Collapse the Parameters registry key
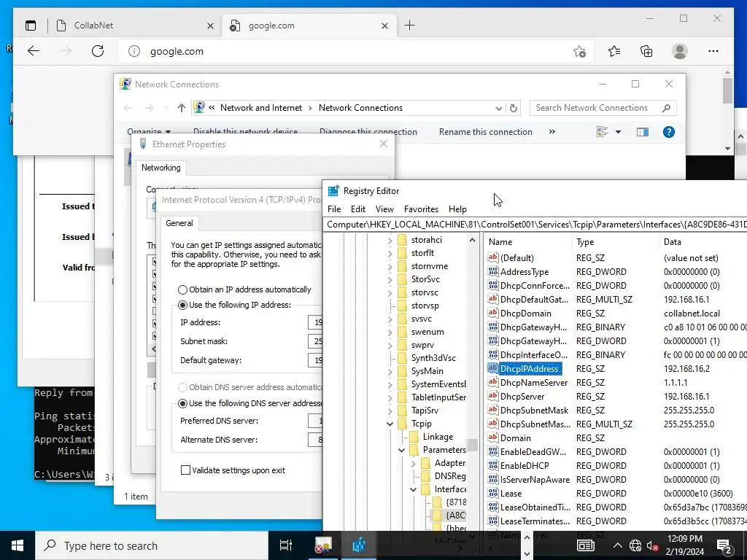The image size is (747, 560). coord(402,450)
